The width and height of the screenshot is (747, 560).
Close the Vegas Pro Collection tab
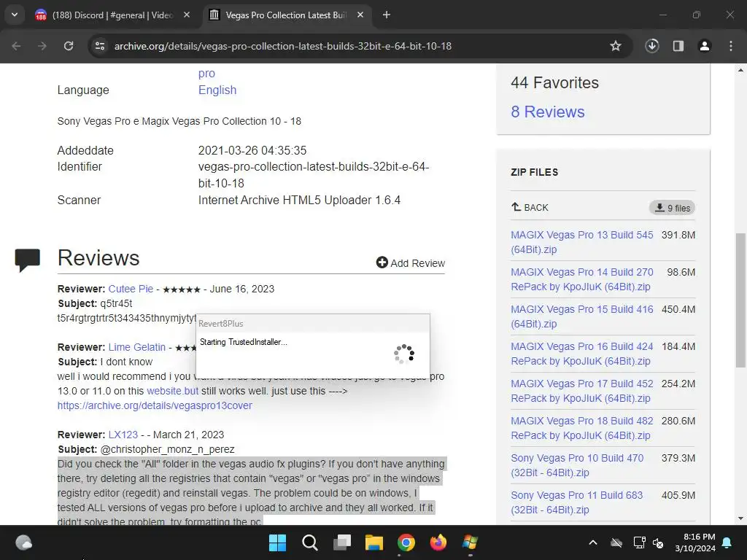pos(360,15)
